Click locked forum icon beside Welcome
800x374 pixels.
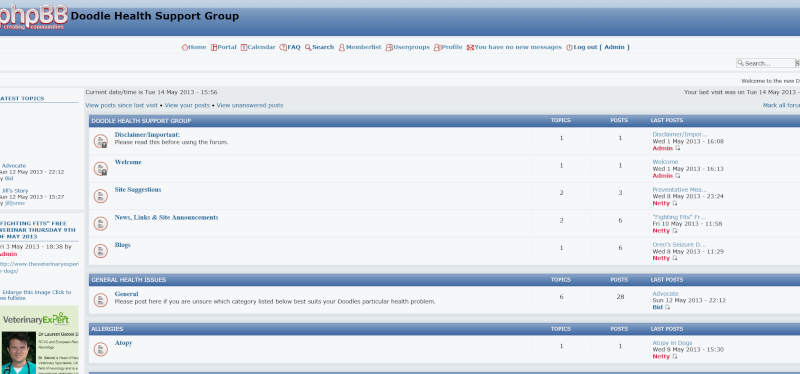point(101,169)
